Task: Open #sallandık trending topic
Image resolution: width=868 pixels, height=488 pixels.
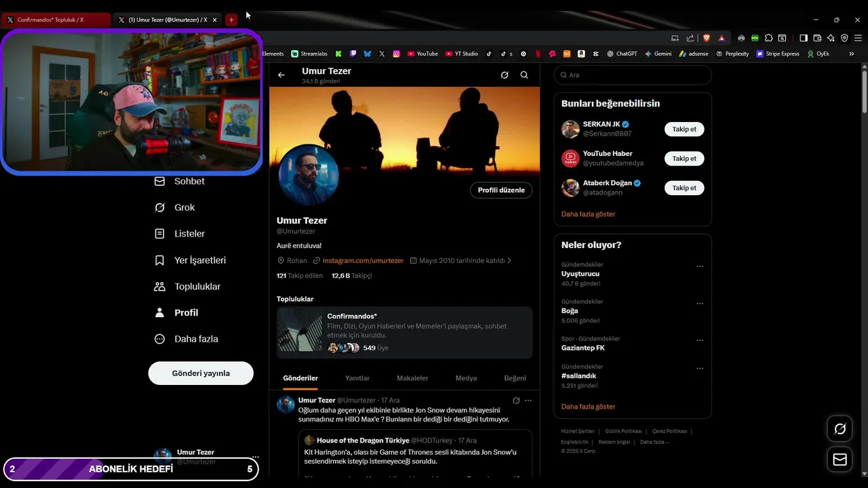Action: pos(578,376)
